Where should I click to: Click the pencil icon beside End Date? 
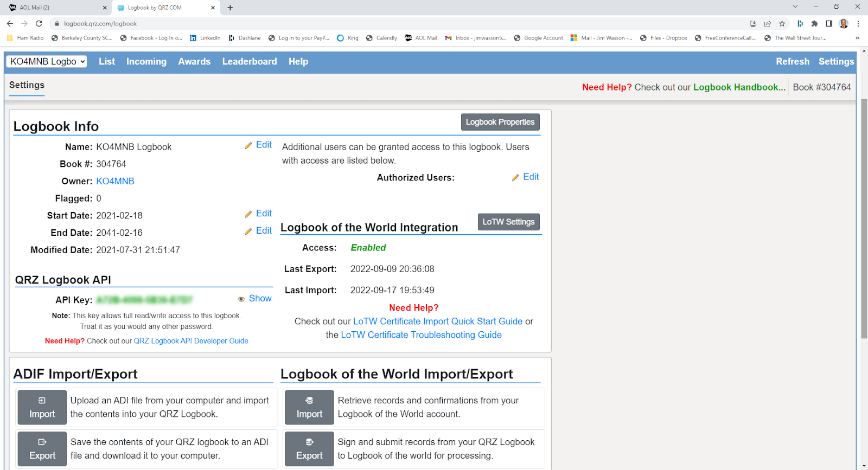[248, 231]
